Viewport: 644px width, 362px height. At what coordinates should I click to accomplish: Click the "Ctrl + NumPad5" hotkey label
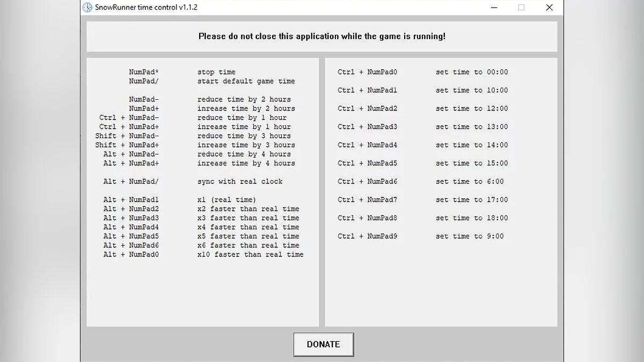click(x=368, y=163)
